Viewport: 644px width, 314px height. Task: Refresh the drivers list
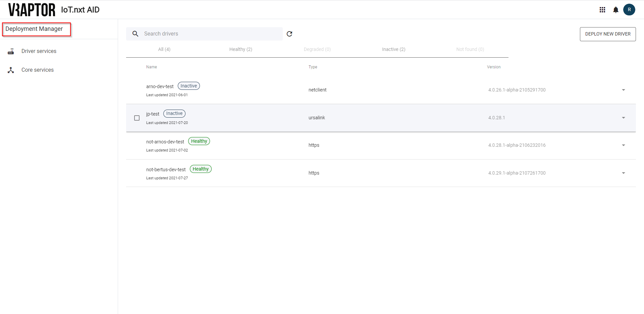tap(289, 34)
